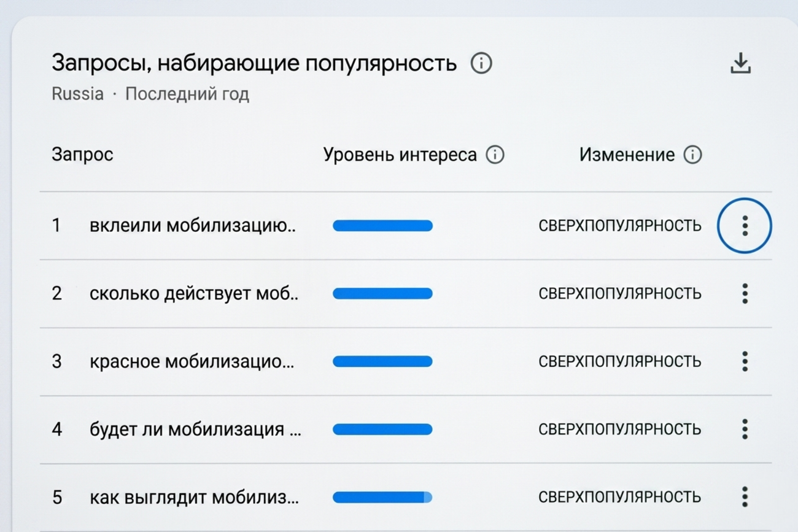Image resolution: width=798 pixels, height=532 pixels.
Task: Click СВЕРХПОПУЛЯРНОСТЬ label in row 4
Action: 620,429
